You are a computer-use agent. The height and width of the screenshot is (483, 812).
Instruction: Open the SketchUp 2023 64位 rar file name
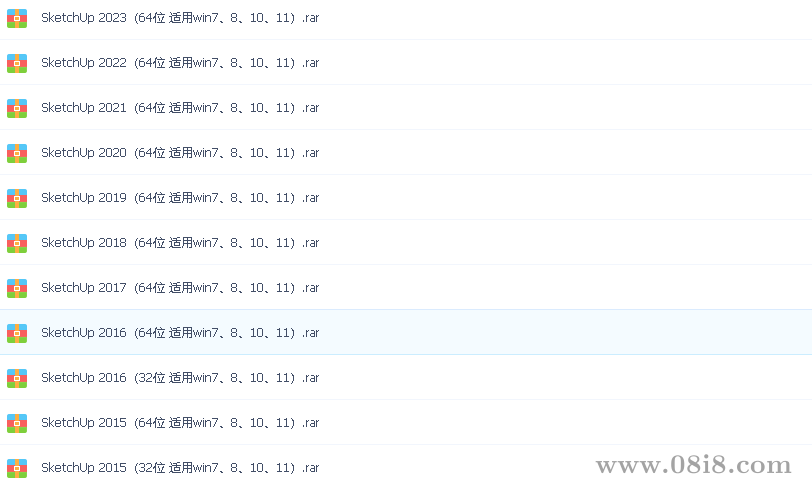(x=180, y=18)
